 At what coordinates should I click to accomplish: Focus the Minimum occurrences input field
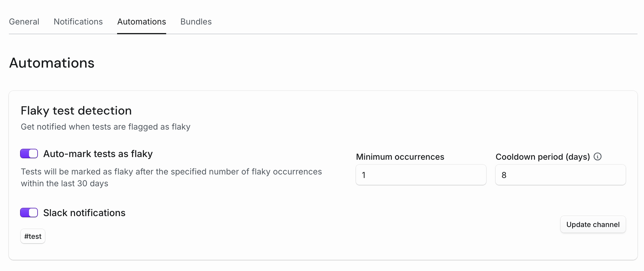421,175
